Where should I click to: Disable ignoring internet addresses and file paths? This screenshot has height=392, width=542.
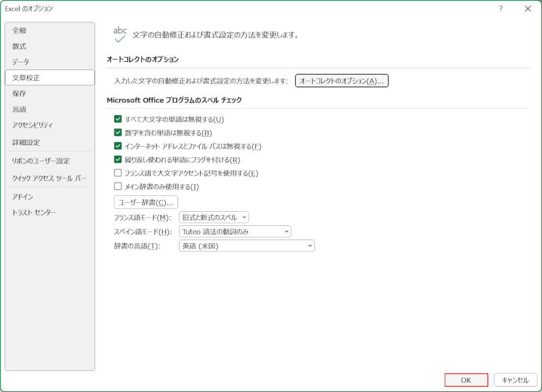[x=118, y=146]
